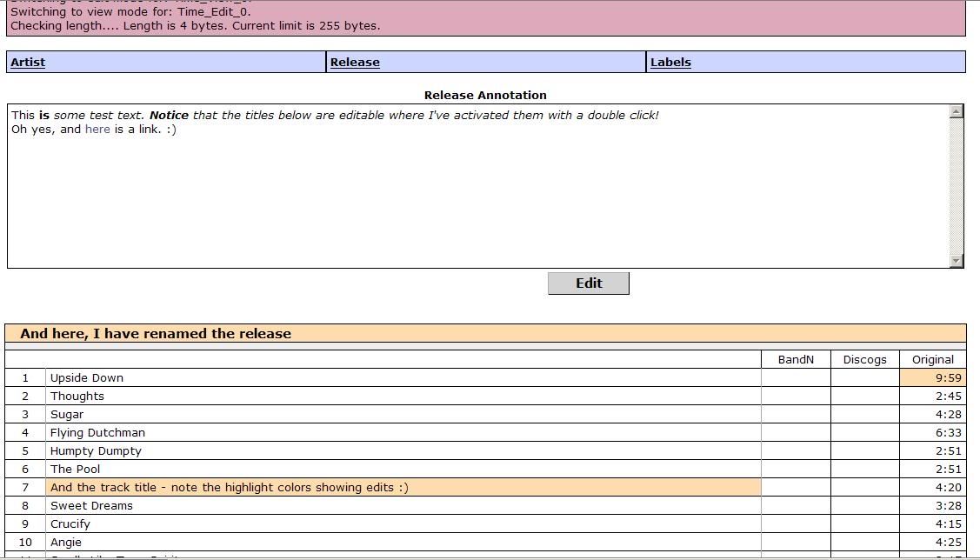Select 'The Pool' track title

tap(75, 469)
